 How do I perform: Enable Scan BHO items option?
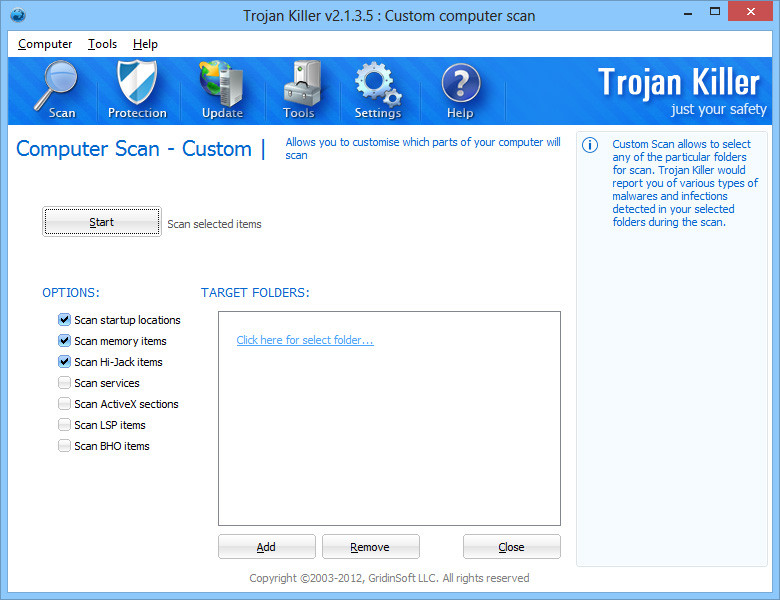click(64, 445)
